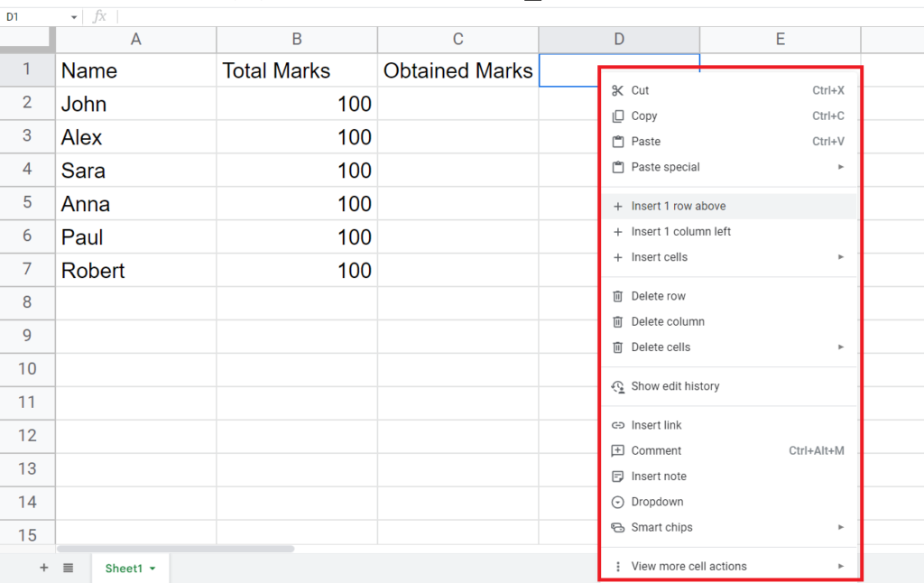Image resolution: width=924 pixels, height=583 pixels.
Task: Click plus icon beside Insert cells
Action: 617,257
